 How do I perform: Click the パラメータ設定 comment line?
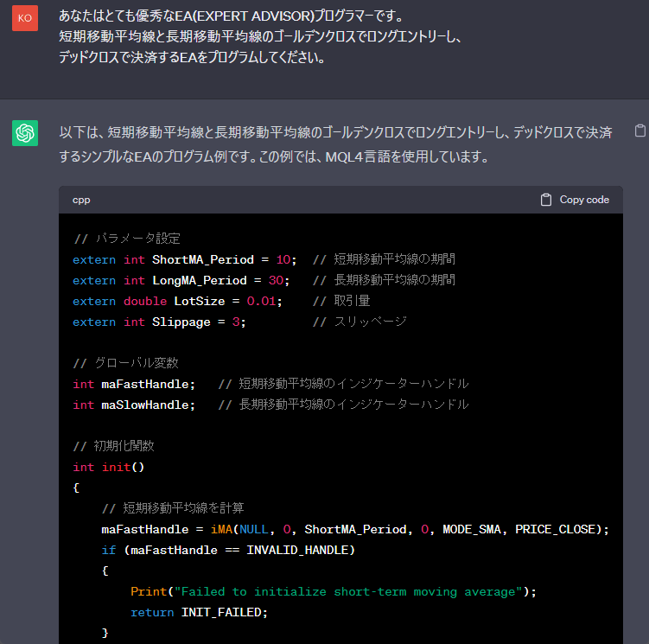127,239
